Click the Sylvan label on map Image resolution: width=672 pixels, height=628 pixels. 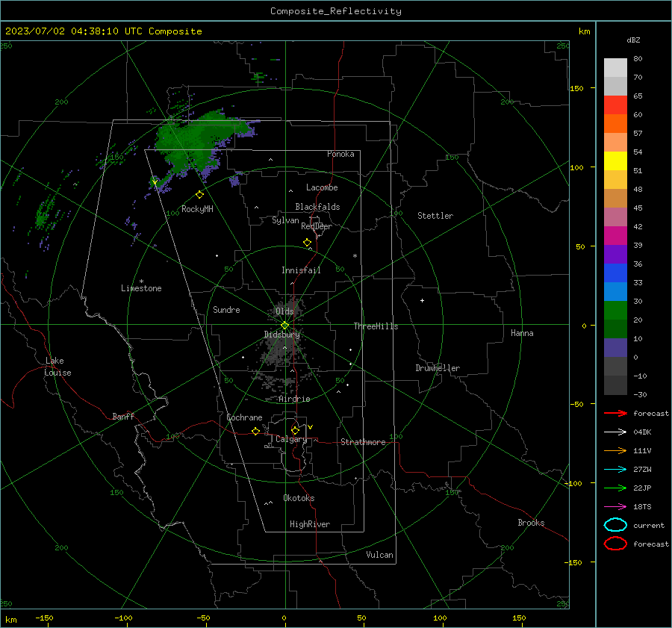(x=285, y=220)
